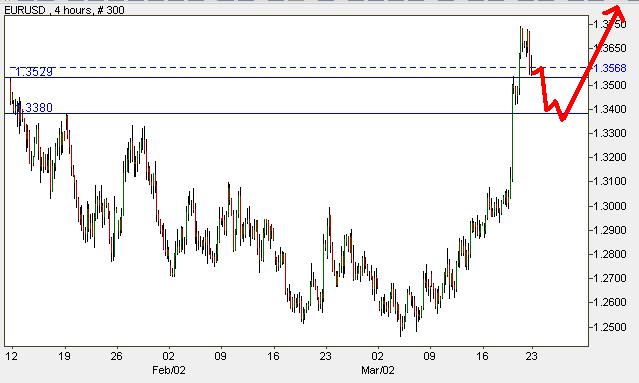Click the Feb/02 month label
This screenshot has height=383, width=639.
(x=169, y=370)
